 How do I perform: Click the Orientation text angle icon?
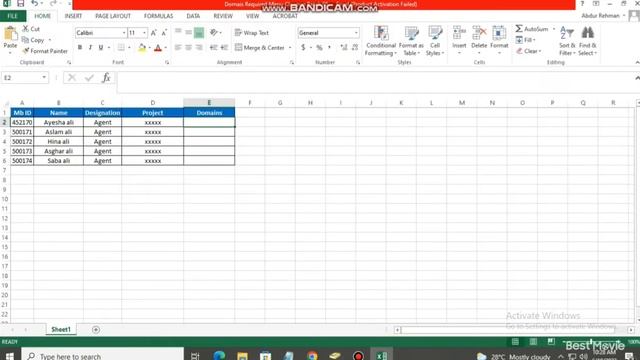click(213, 33)
